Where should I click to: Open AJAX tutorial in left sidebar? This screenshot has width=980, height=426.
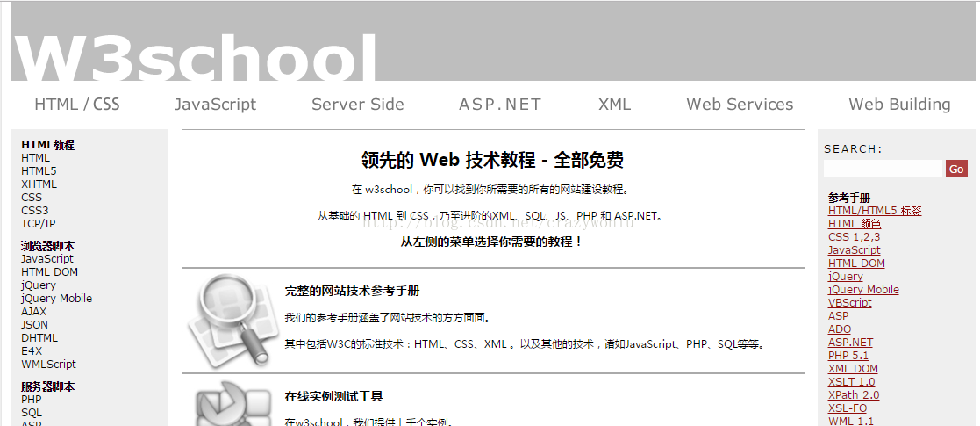33,312
